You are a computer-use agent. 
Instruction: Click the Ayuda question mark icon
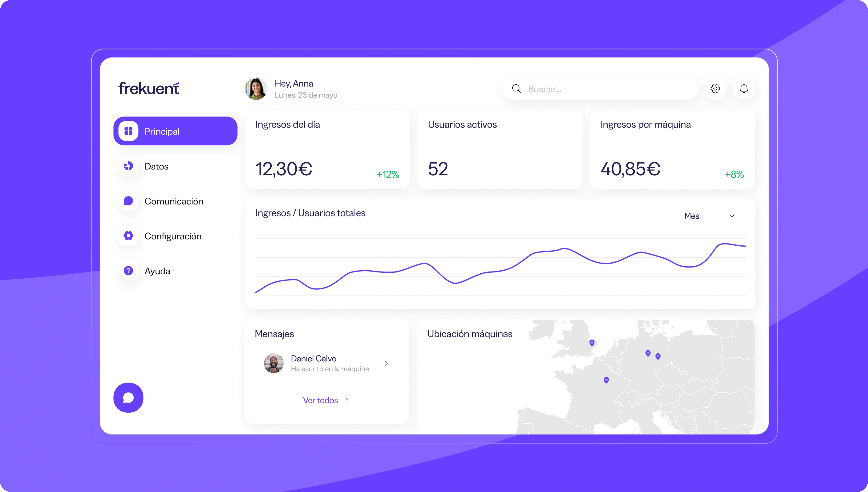point(128,271)
